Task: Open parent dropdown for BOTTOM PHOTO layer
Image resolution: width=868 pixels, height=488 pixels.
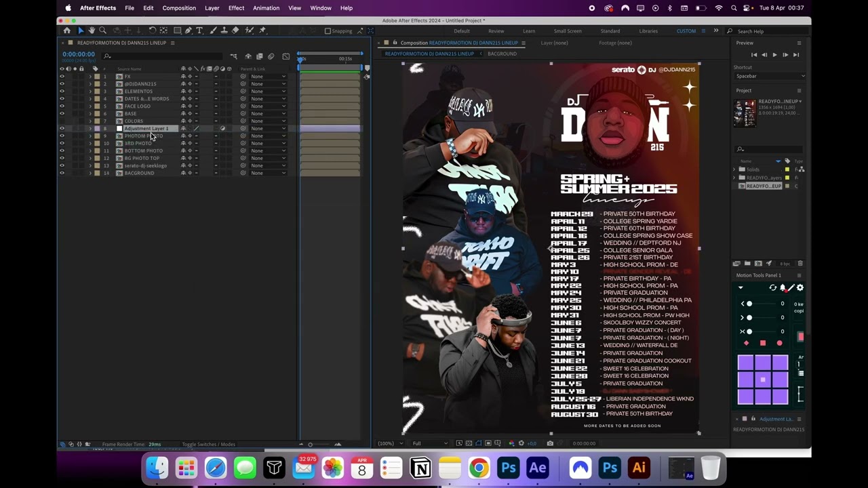Action: pos(268,150)
